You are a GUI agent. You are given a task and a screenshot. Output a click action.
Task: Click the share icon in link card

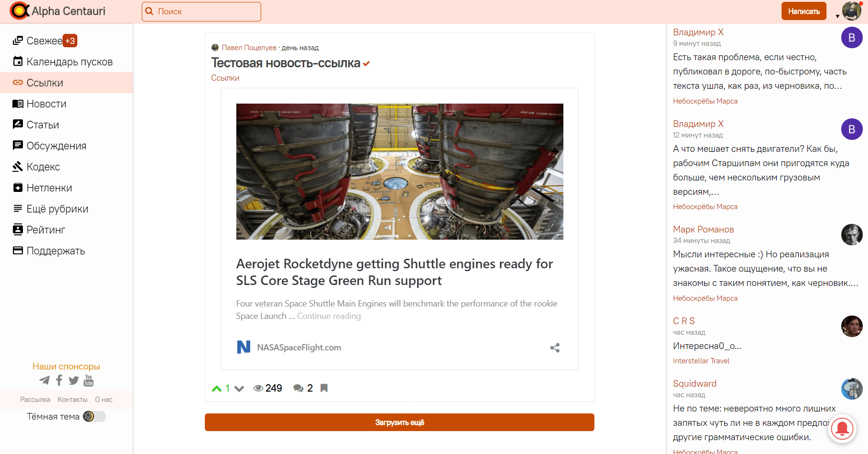[555, 348]
